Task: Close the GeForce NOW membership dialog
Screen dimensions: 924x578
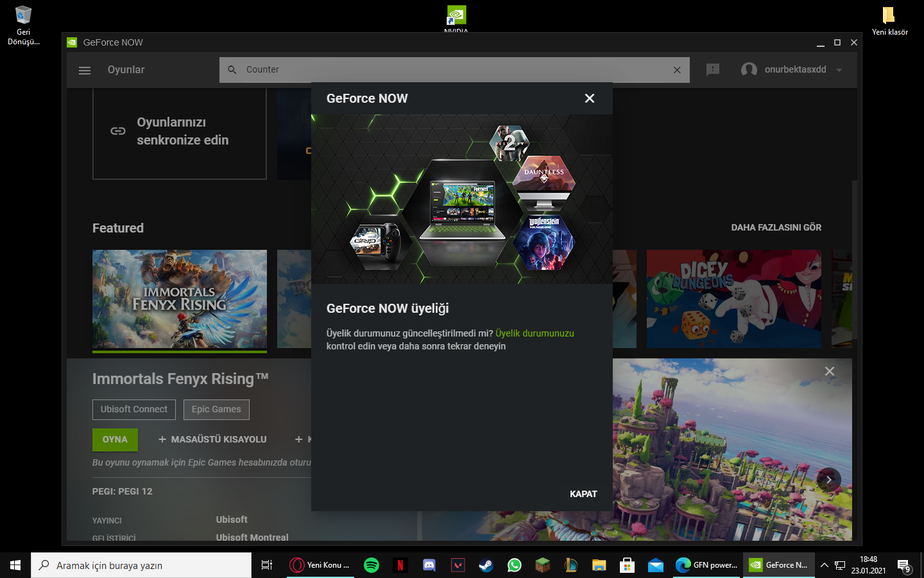Action: 590,98
